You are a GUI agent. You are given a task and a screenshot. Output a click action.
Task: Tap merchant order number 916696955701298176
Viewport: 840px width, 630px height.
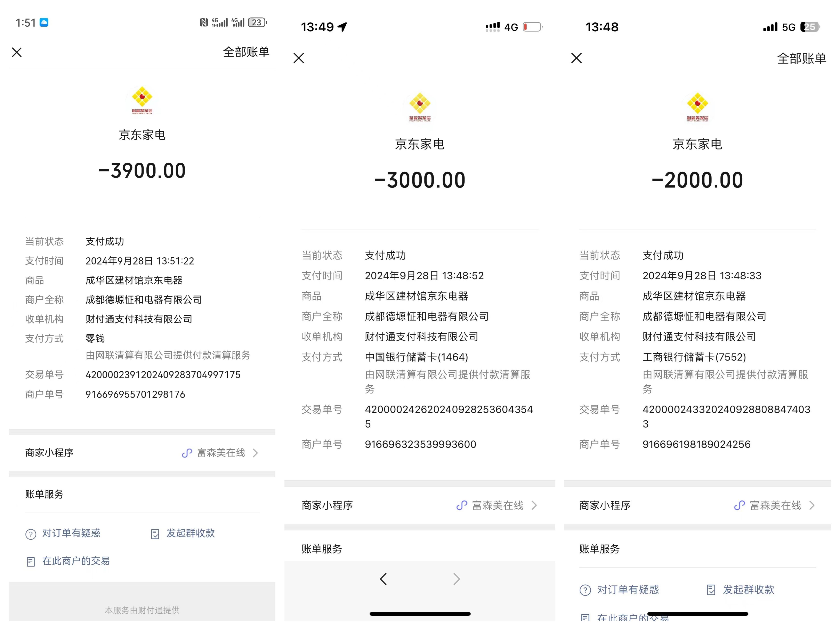coord(135,395)
